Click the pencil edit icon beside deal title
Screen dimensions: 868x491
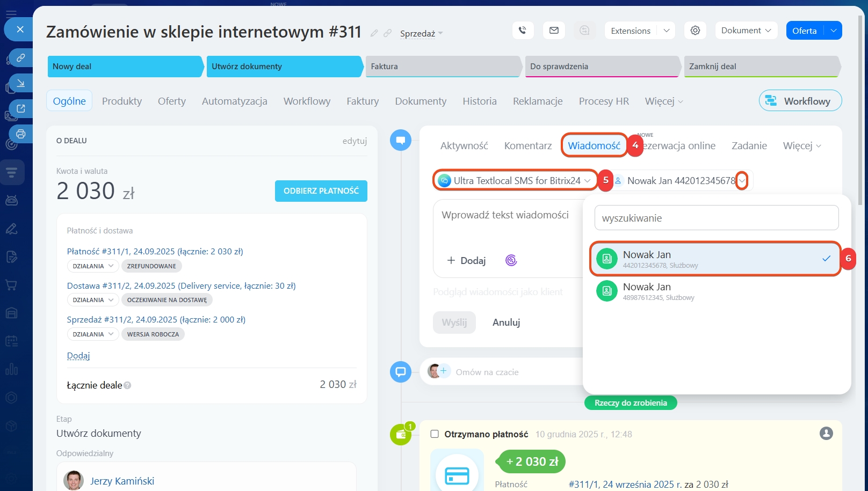(374, 33)
